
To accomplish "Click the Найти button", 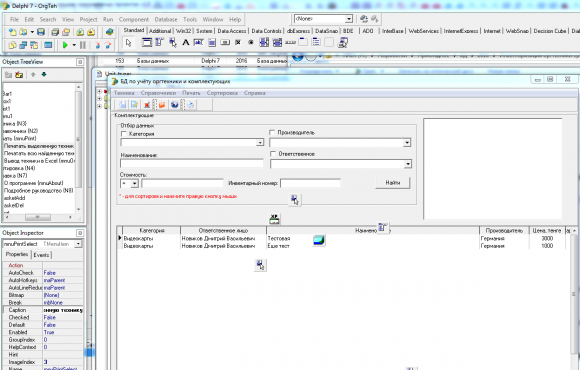I will [392, 182].
